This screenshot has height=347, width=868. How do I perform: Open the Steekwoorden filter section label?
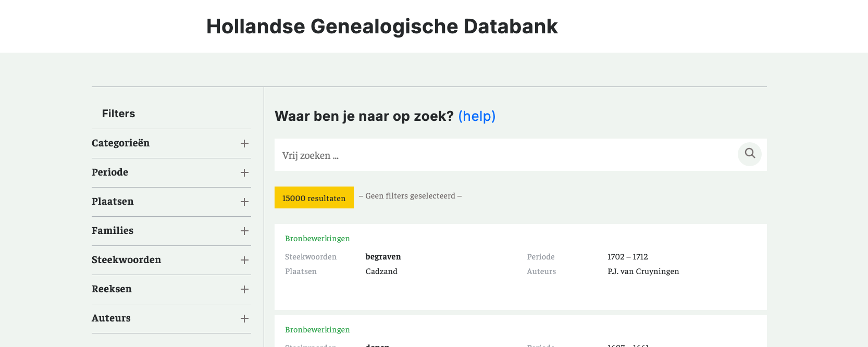pos(126,260)
